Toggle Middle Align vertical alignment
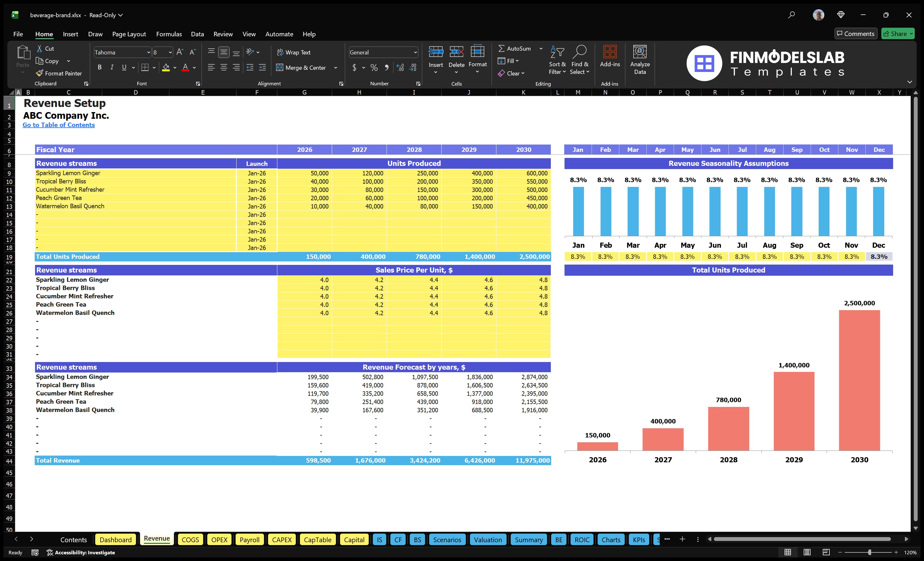 click(x=224, y=52)
